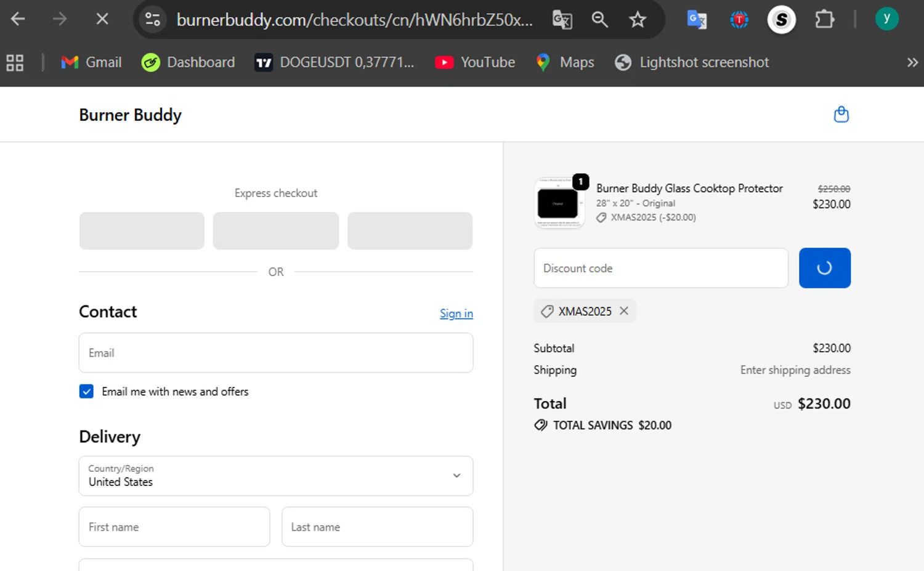Image resolution: width=924 pixels, height=571 pixels.
Task: Click the Enter shipping address text
Action: click(795, 370)
